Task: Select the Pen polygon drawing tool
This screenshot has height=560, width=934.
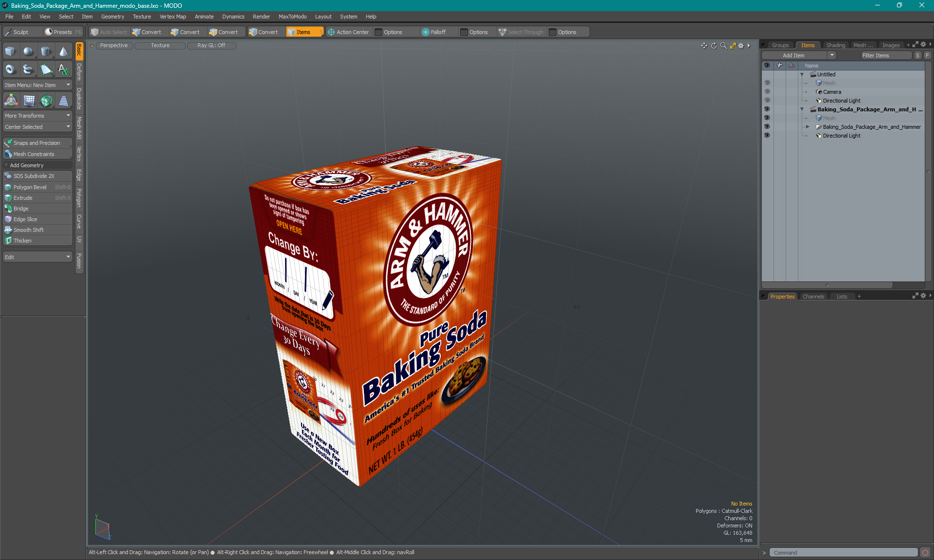Action: tap(46, 70)
